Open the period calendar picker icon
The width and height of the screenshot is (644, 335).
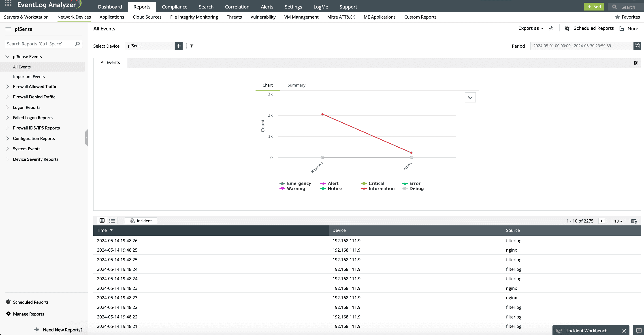[x=637, y=46]
